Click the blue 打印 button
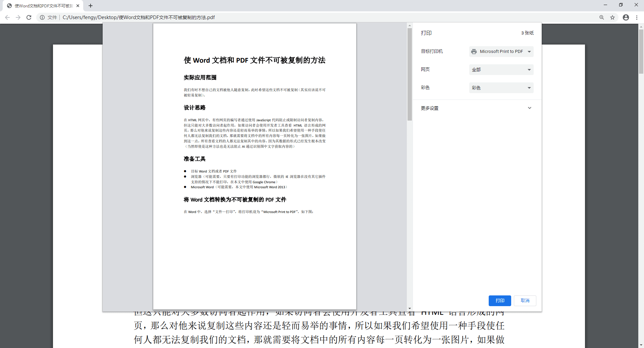The height and width of the screenshot is (348, 644). 499,300
